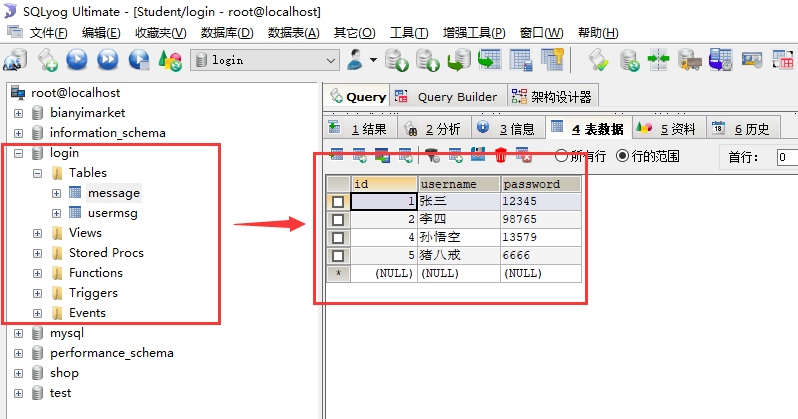
Task: Click the database migration truck icon
Action: [x=690, y=60]
